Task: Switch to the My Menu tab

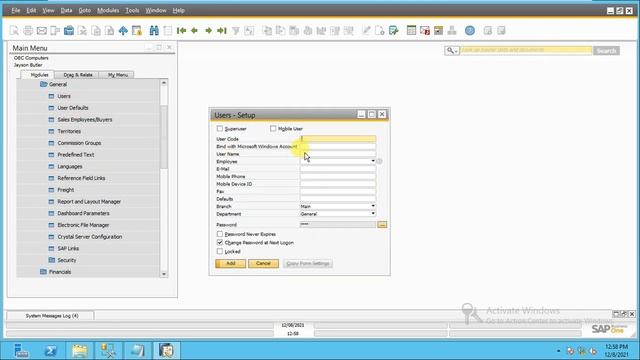Action: [x=118, y=75]
